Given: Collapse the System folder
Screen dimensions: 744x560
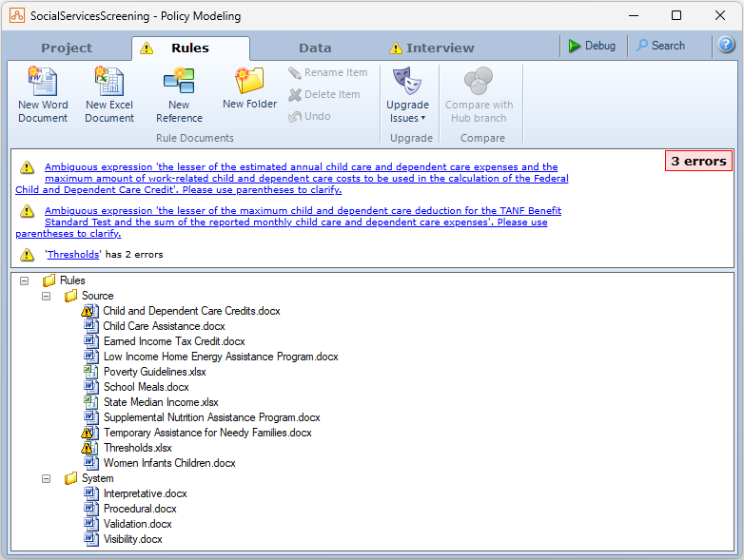Looking at the screenshot, I should (46, 478).
